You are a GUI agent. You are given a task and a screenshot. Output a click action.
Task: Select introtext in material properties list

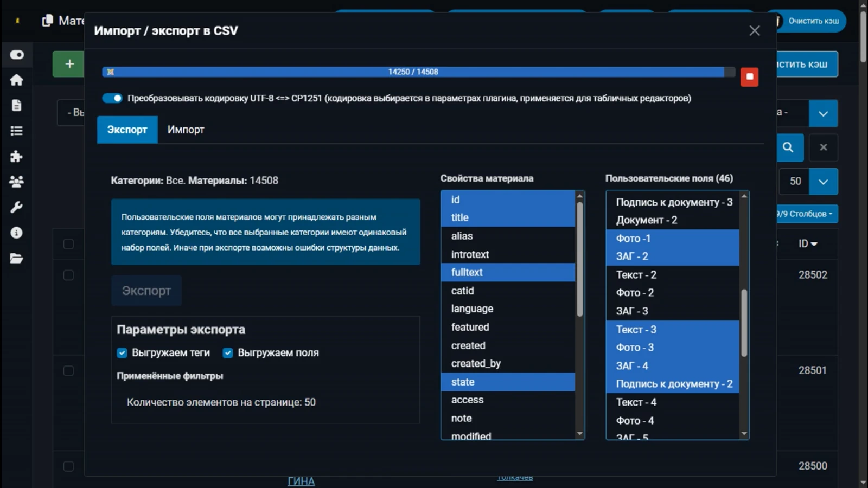[x=470, y=254]
